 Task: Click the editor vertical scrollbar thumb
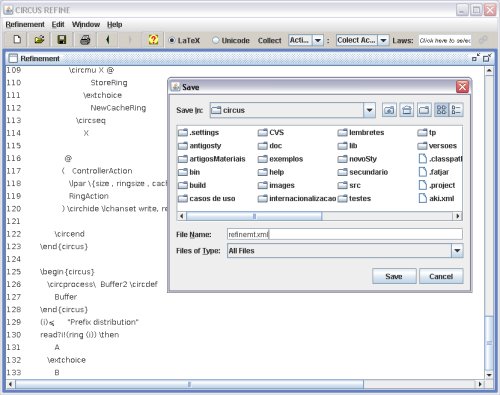click(489, 343)
